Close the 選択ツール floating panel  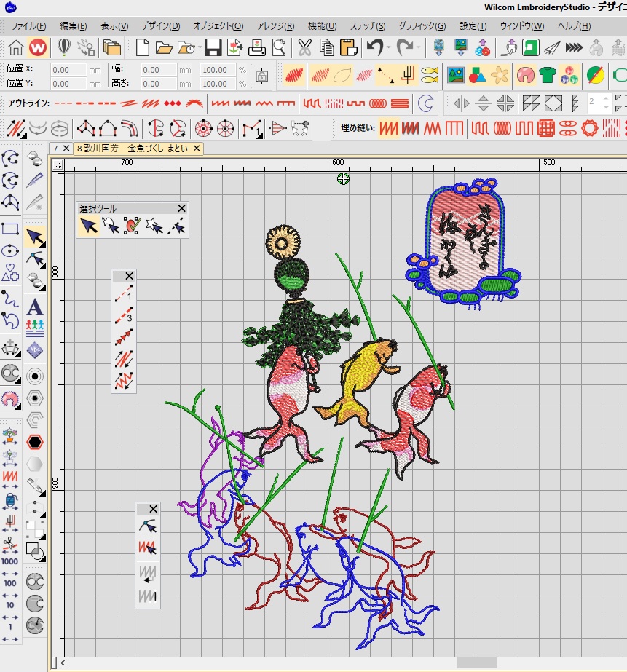click(182, 208)
